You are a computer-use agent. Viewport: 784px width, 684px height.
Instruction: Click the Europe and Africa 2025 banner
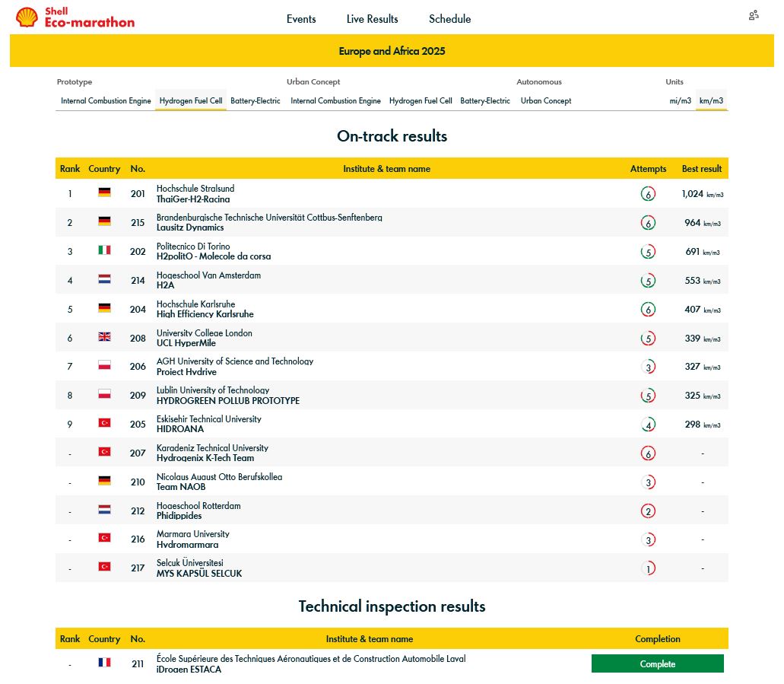pos(392,50)
